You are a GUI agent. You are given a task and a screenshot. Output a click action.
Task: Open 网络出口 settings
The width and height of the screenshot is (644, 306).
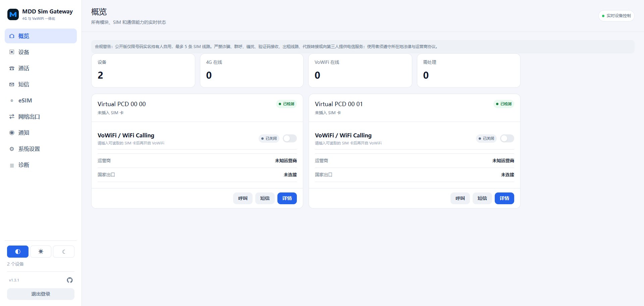click(x=41, y=117)
